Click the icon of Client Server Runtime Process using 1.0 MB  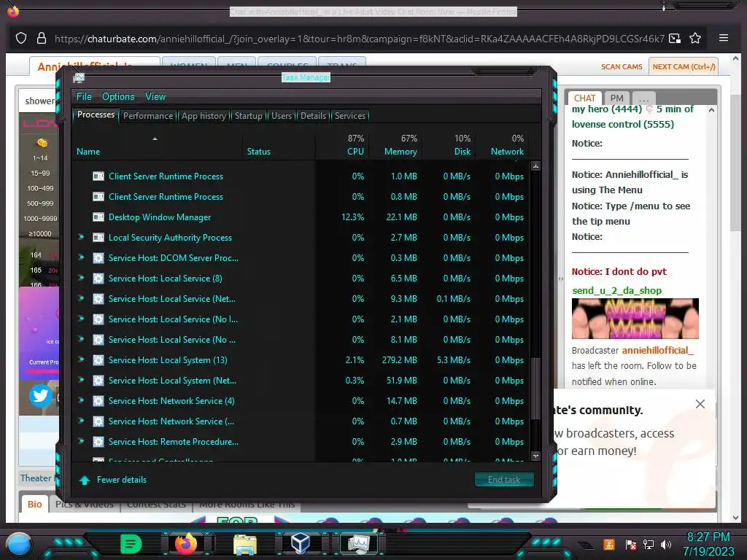(x=98, y=176)
